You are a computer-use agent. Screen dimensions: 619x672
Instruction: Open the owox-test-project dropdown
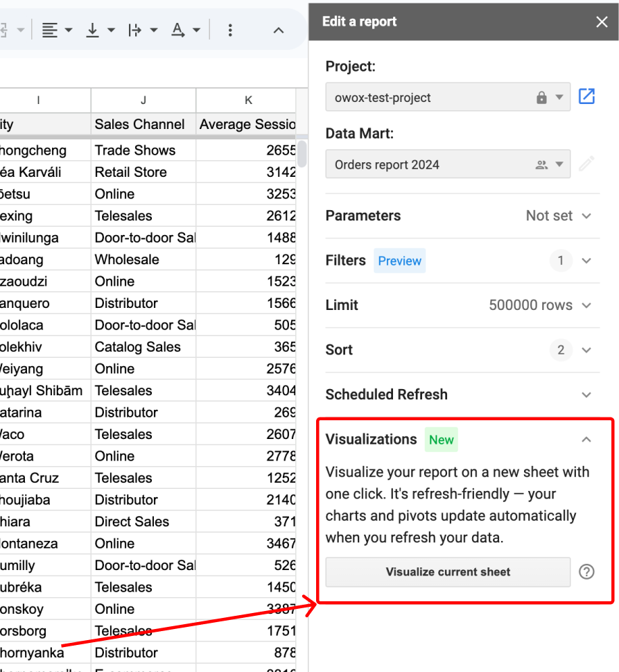(x=448, y=97)
